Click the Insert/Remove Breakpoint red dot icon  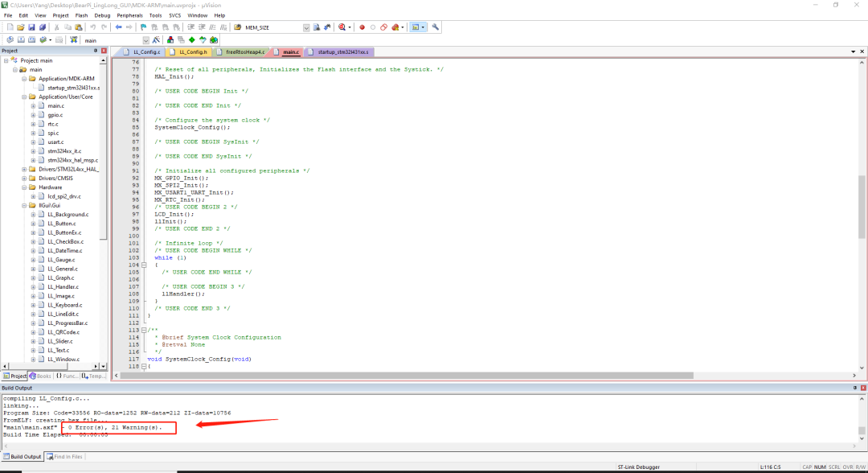362,27
